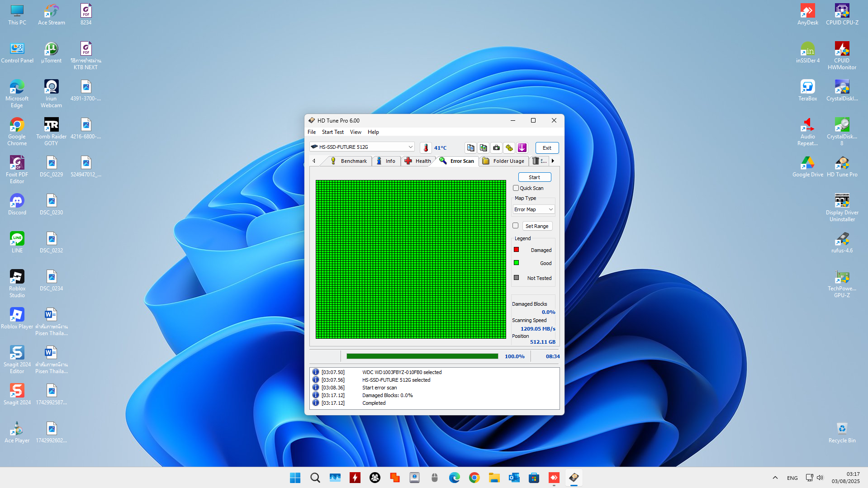Click the copy text to clipboard icon
This screenshot has height=488, width=868.
pyautogui.click(x=470, y=148)
